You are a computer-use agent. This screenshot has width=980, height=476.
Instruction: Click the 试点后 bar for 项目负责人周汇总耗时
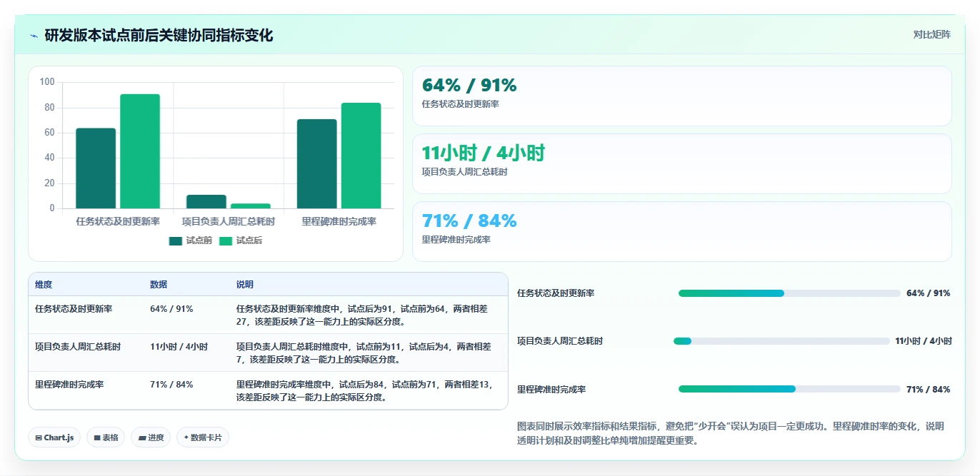[251, 206]
